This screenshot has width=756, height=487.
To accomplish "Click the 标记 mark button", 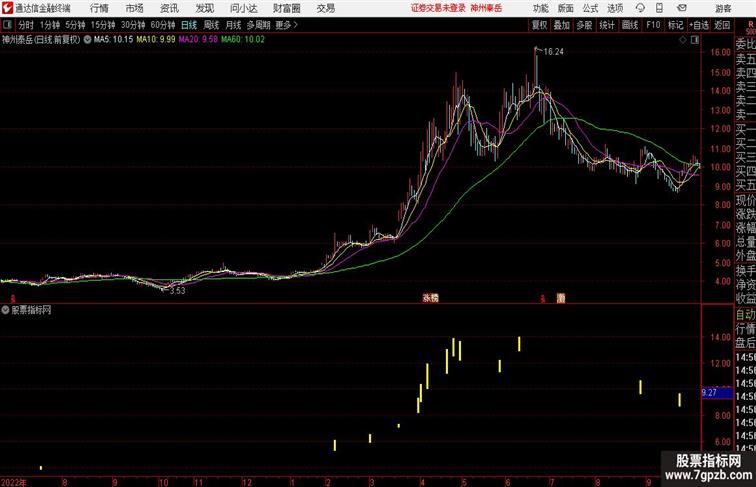I will (x=675, y=25).
